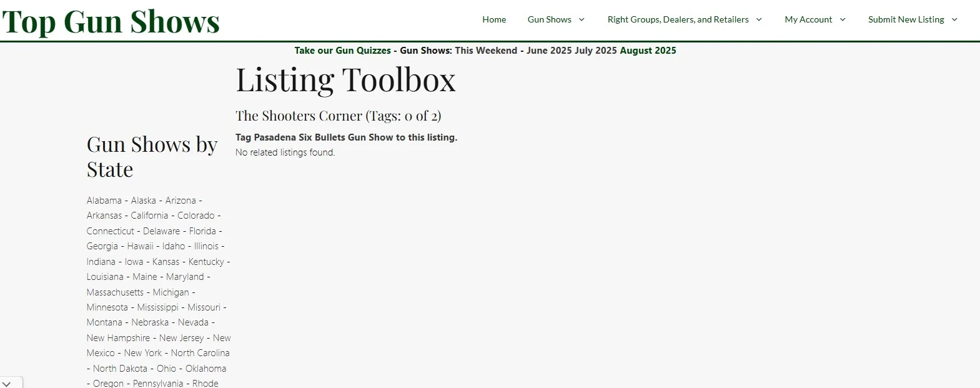
Task: Open the Home menu item
Action: pyautogui.click(x=494, y=19)
